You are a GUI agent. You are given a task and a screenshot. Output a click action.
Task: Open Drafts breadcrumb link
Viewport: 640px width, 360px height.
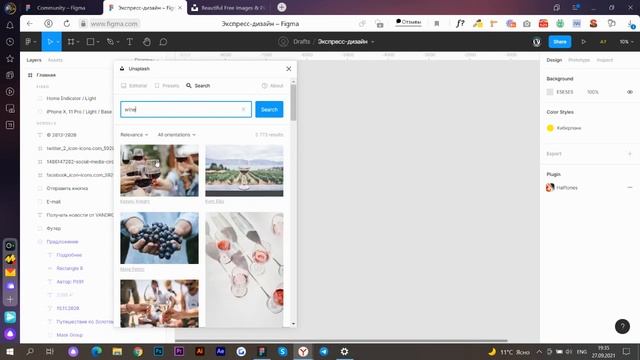point(301,42)
